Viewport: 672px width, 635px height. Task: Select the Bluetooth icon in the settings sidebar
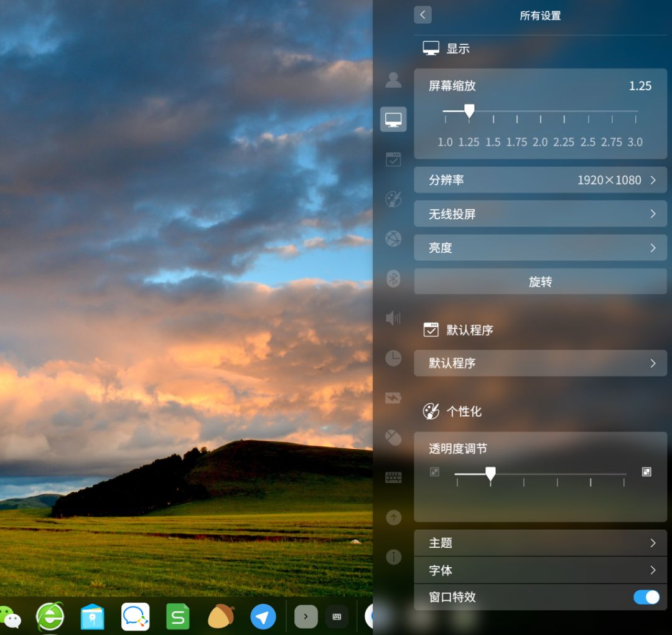point(393,278)
